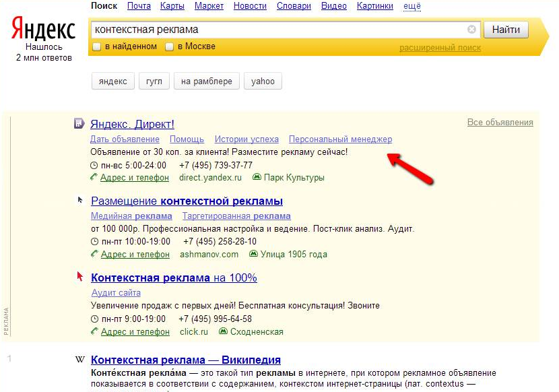
Task: Open the 'расширенный поиск' link
Action: click(440, 47)
